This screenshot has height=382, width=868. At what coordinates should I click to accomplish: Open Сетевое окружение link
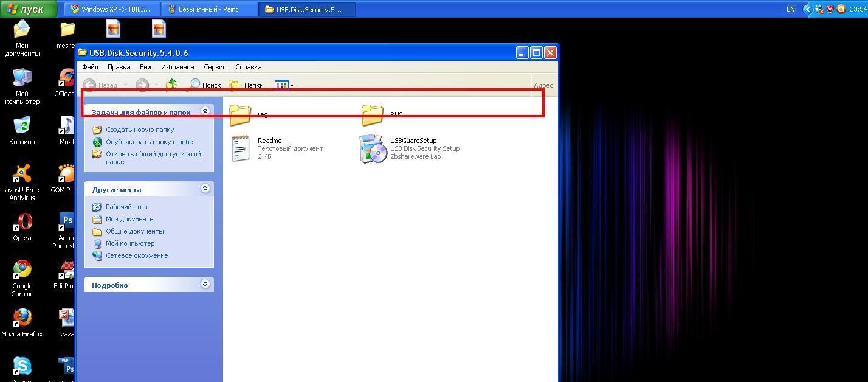[x=137, y=255]
